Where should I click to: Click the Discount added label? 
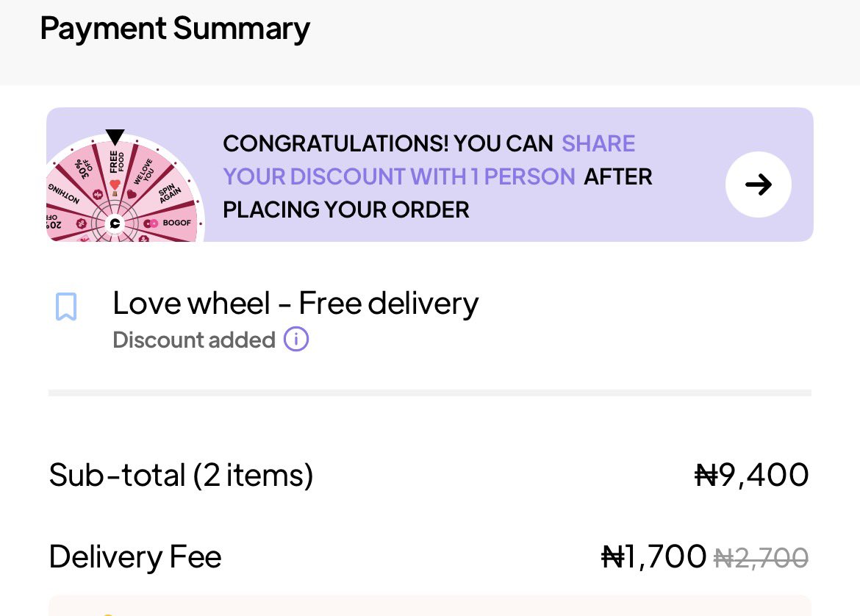click(194, 340)
